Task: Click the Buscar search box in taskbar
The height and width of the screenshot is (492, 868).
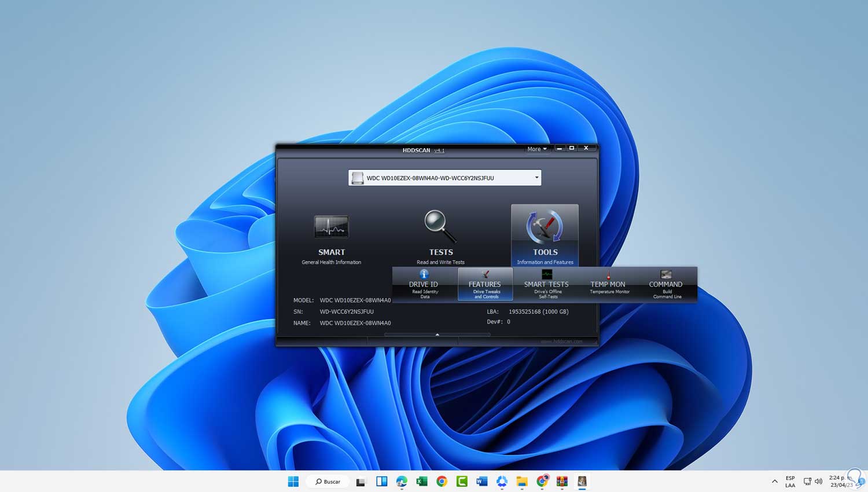Action: tap(328, 482)
